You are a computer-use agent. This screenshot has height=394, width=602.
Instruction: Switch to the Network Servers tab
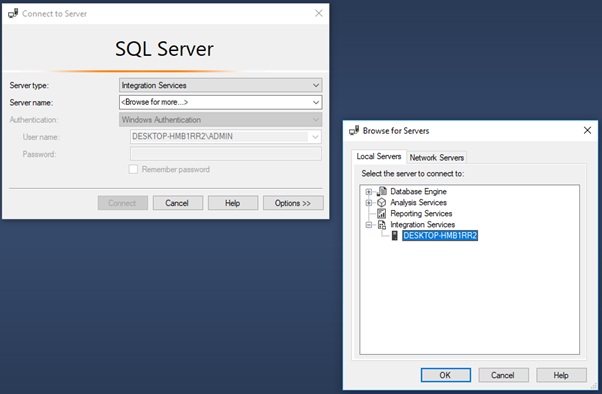[437, 157]
